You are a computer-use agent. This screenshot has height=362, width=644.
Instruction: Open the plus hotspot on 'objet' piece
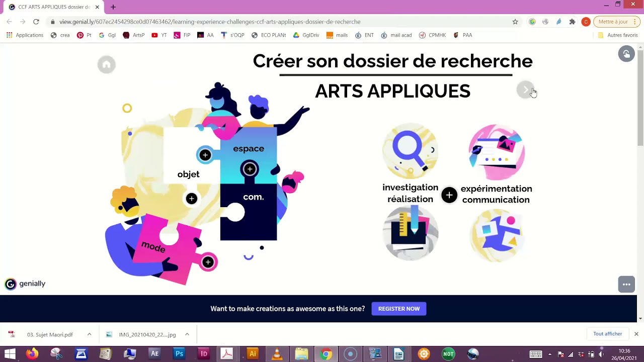pos(205,155)
